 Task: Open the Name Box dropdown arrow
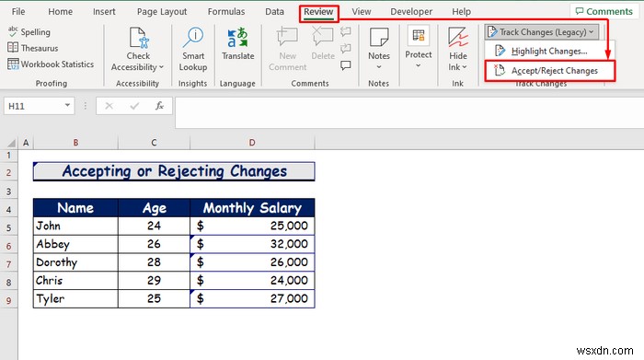tap(67, 106)
